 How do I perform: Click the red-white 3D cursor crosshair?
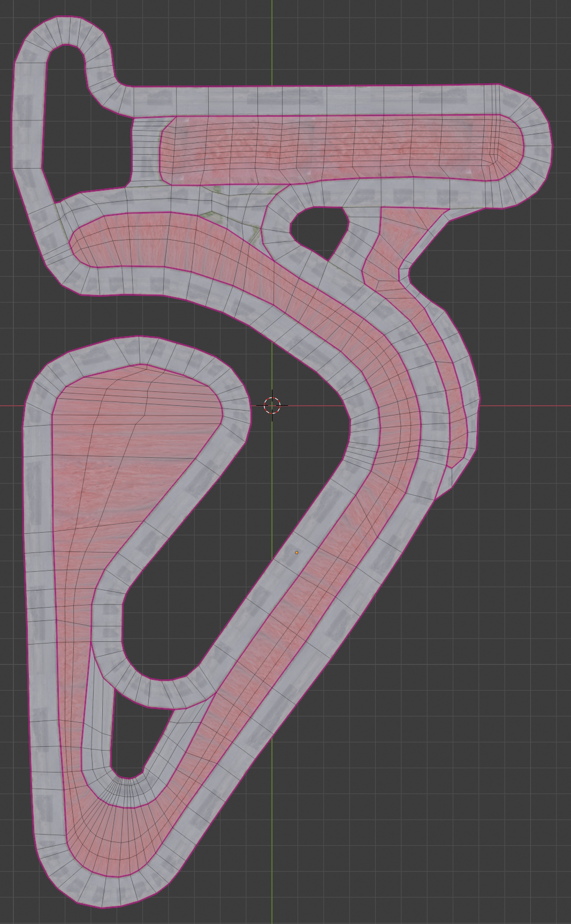click(272, 406)
